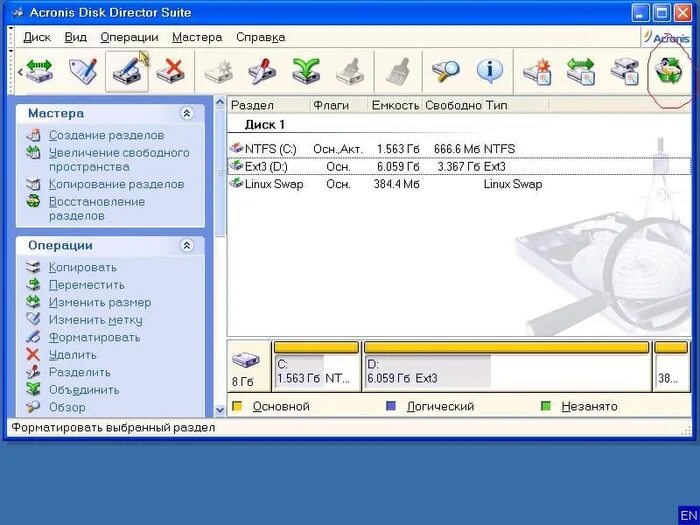
Task: Select the Linux Swap partition row
Action: coord(459,183)
